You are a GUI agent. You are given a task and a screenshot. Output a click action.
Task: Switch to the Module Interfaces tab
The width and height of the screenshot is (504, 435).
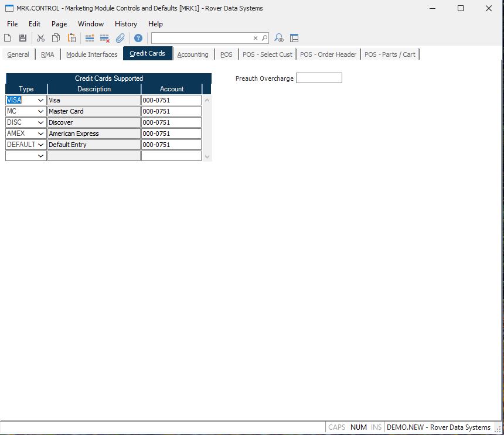pos(91,54)
